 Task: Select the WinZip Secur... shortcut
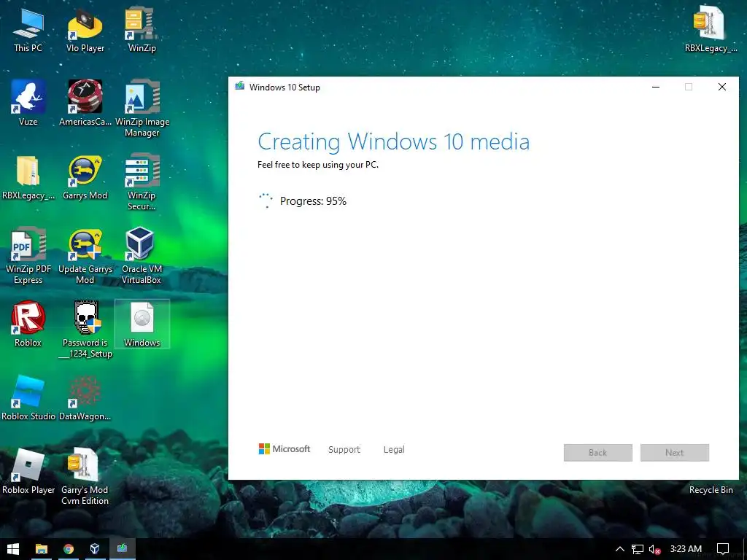142,182
